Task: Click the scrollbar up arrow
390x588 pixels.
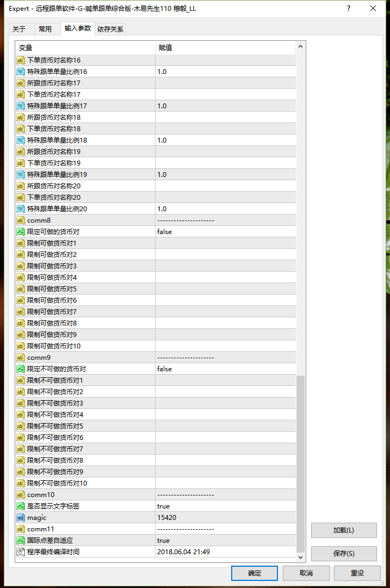Action: pos(300,46)
